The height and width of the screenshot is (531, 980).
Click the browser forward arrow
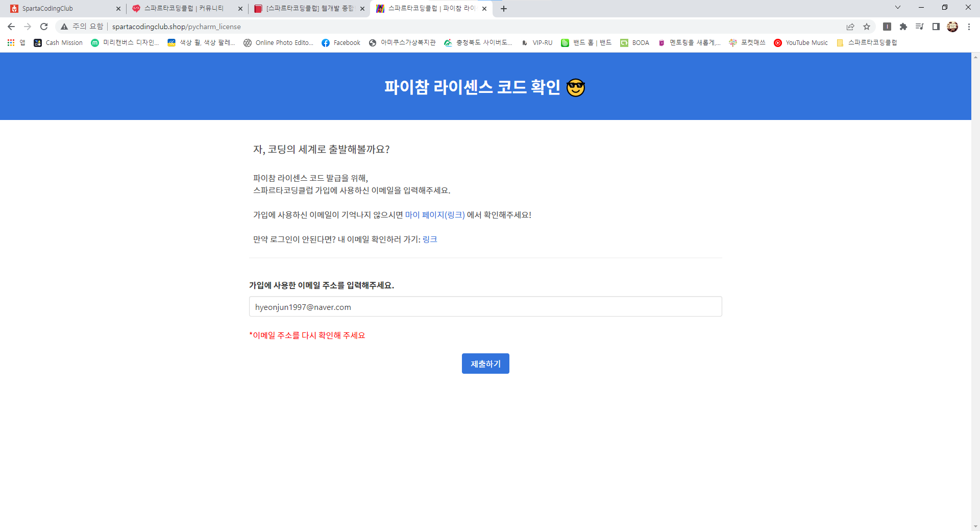click(x=28, y=27)
